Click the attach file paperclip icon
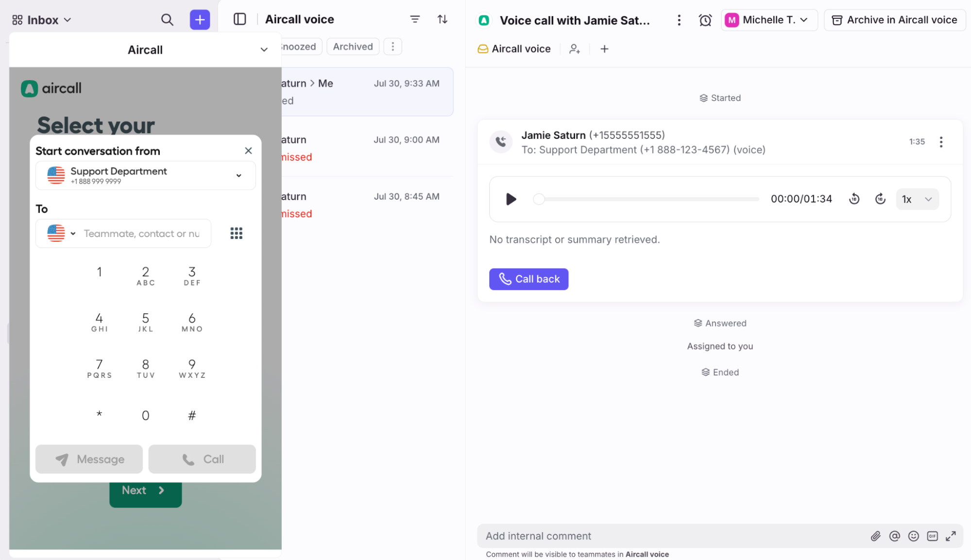971x560 pixels. 875,536
